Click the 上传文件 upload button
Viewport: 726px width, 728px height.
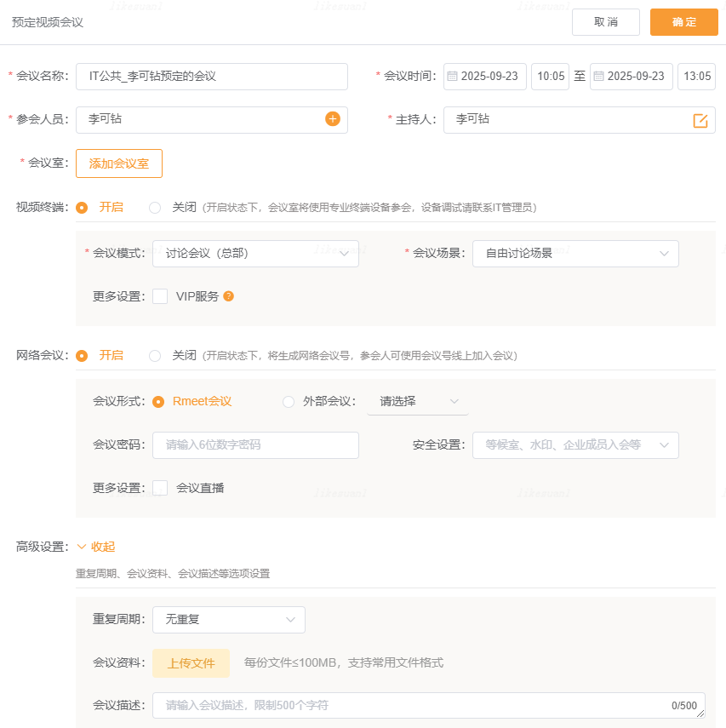pos(191,663)
